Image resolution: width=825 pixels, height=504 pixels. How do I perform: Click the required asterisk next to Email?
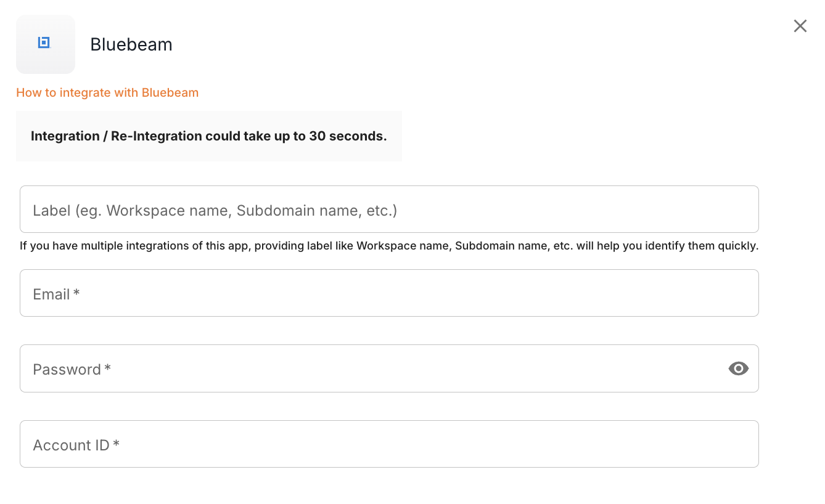tap(76, 293)
